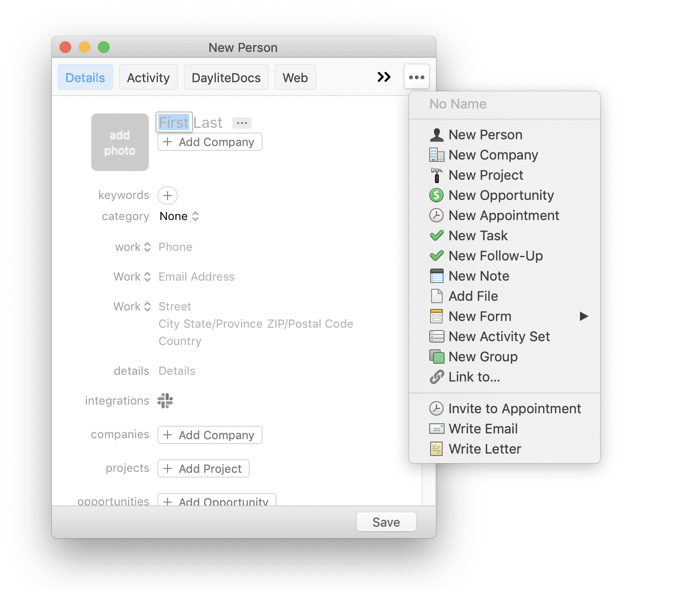Click the Phone input field
This screenshot has width=700, height=591.
(176, 247)
